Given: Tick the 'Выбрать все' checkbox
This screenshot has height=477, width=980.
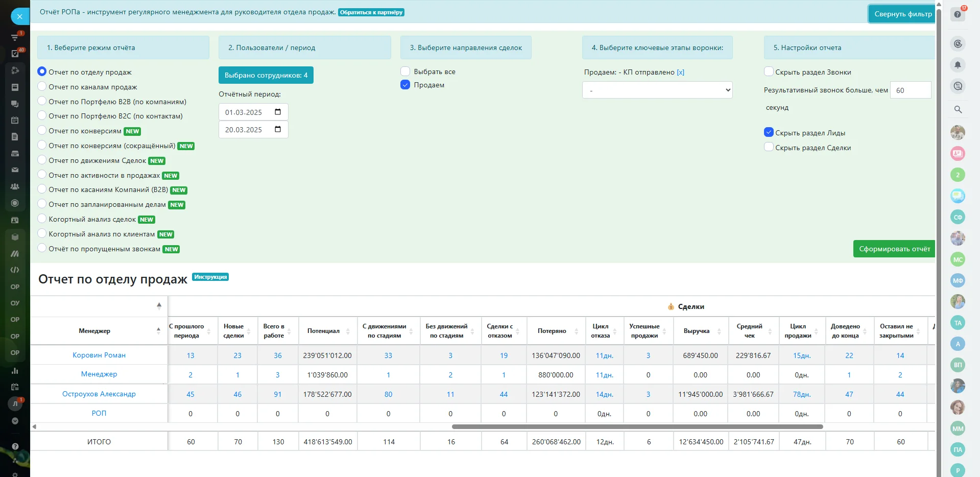Looking at the screenshot, I should (x=405, y=71).
